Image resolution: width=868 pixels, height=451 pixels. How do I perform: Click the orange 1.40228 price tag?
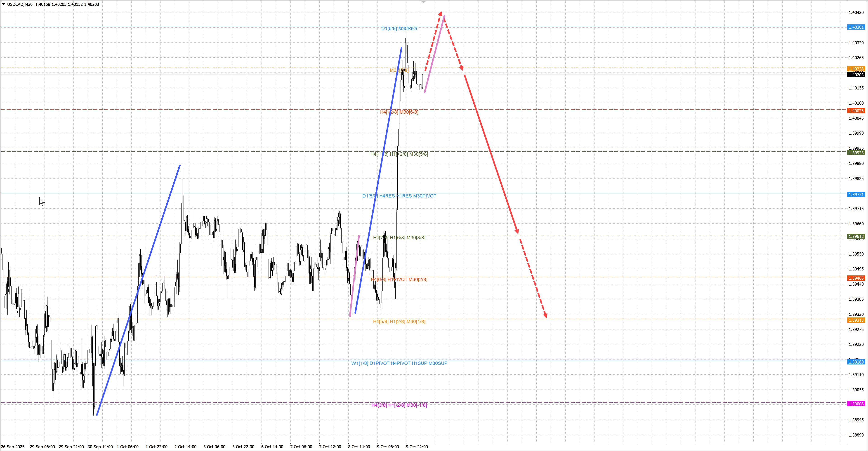[856, 69]
